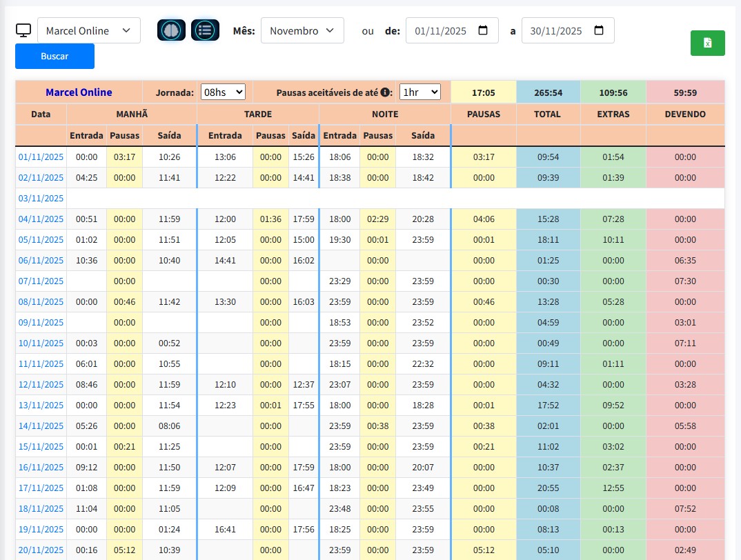Export the report with the green Excel button
Viewport: 741px width, 560px height.
point(707,43)
